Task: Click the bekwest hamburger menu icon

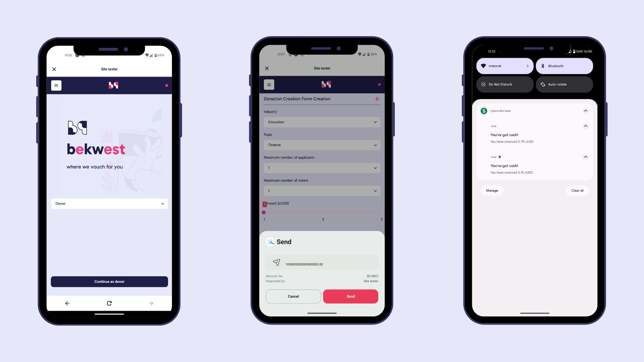Action: point(56,85)
